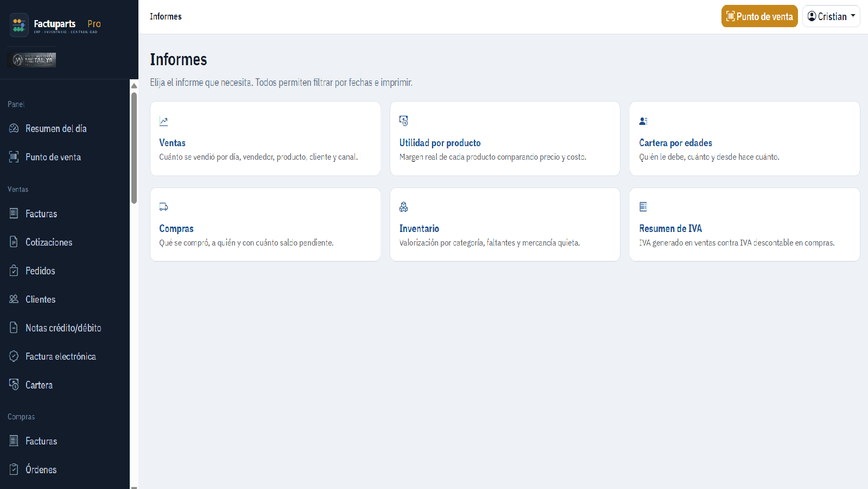Click the Factuparts logo icon

19,25
